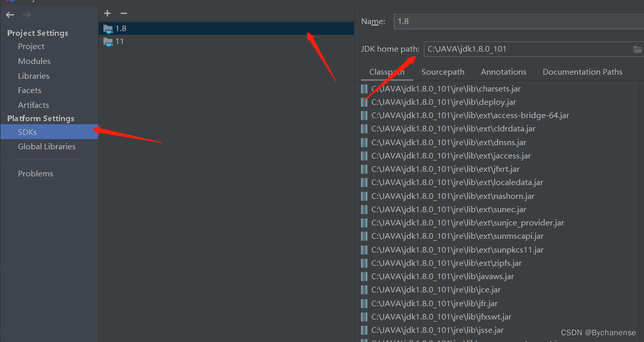Remove selected SDK using the minus icon
This screenshot has height=342, width=644.
point(123,13)
